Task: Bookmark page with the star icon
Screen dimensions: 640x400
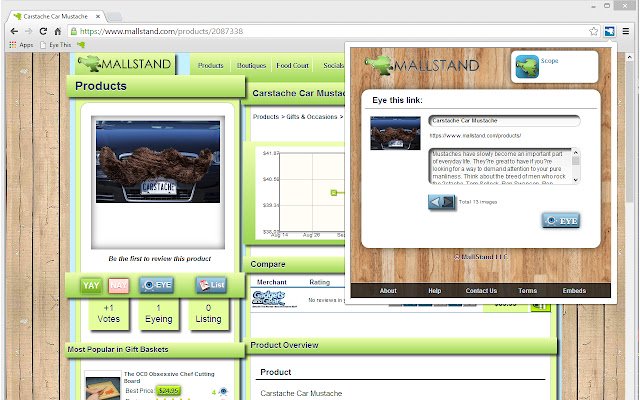Action: coord(593,31)
